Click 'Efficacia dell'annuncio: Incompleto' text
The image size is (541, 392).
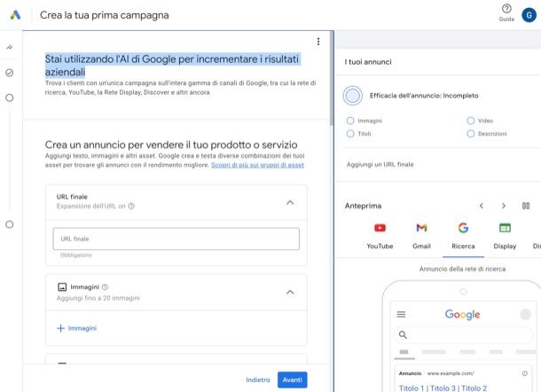click(424, 96)
